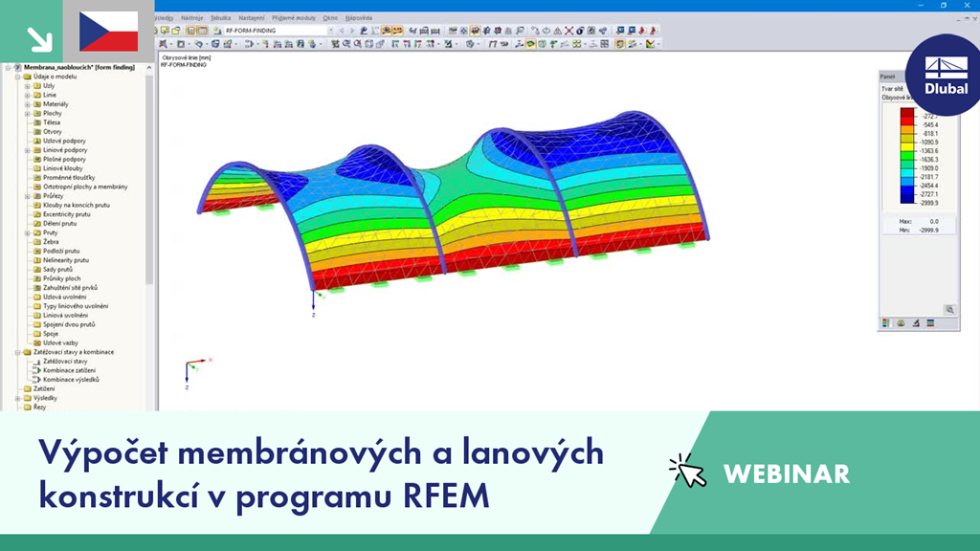The width and height of the screenshot is (980, 551).
Task: Click the black circle icon in top toolbar
Action: [580, 30]
